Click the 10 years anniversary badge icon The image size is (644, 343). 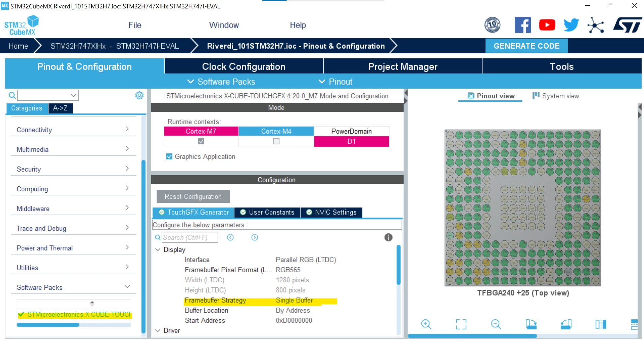click(492, 25)
